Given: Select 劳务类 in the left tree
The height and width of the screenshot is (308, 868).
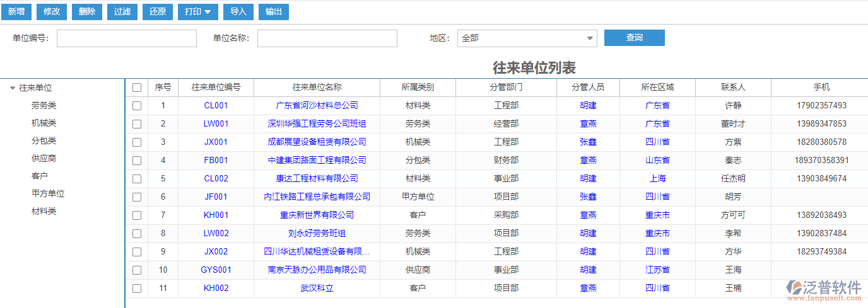Looking at the screenshot, I should (x=44, y=106).
